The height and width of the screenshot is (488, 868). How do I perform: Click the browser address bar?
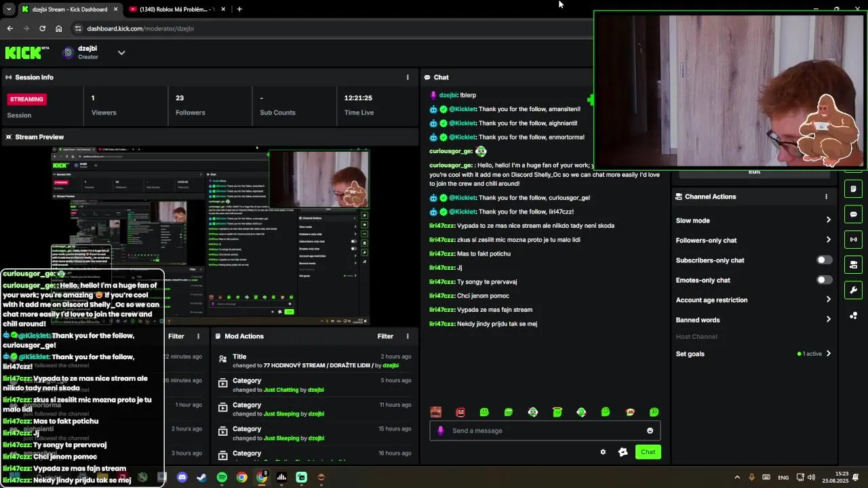332,28
